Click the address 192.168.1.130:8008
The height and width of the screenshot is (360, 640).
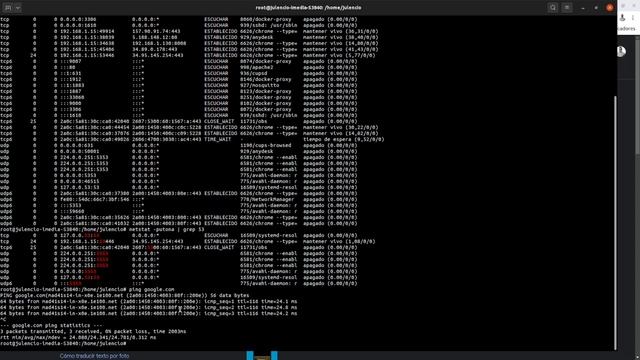point(159,43)
